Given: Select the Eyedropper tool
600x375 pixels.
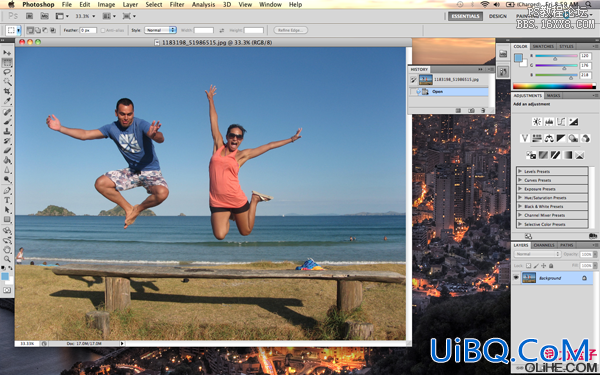Looking at the screenshot, I should click(x=7, y=101).
